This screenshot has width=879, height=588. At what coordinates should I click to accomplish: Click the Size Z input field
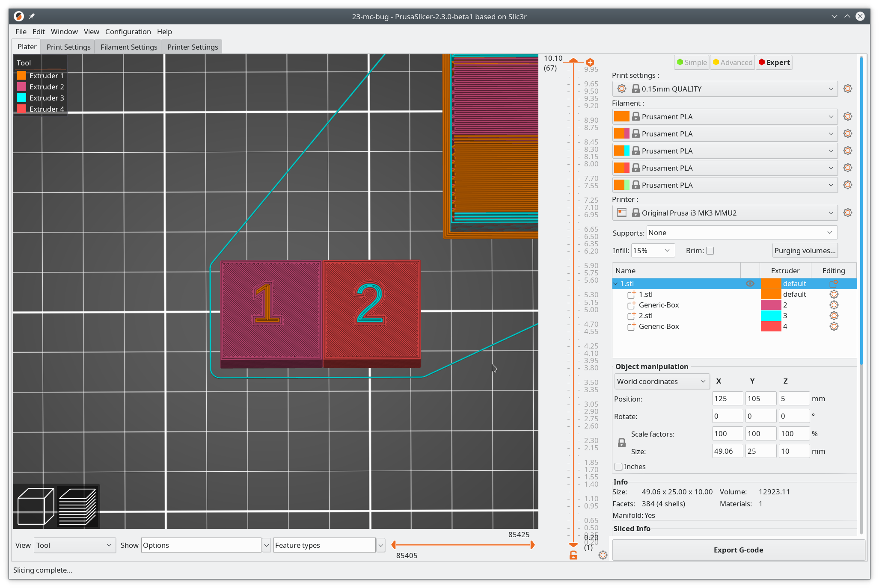coord(794,451)
